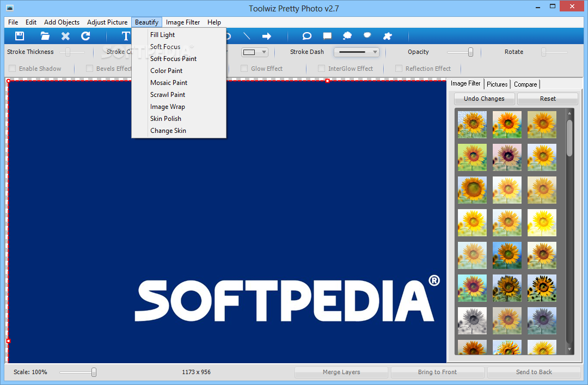Enable the Enable Shadow checkbox
Viewport: 588px width, 385px height.
(x=13, y=68)
